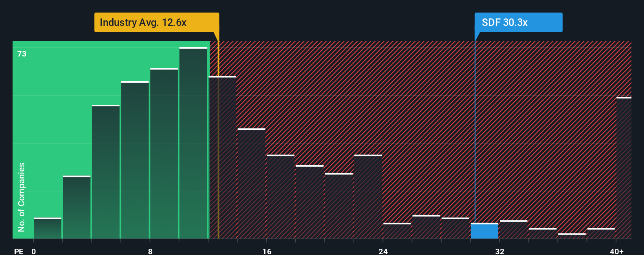Click the green bar between PE 2 and 4
Viewport: 644px width, 255px height.
[x=77, y=207]
